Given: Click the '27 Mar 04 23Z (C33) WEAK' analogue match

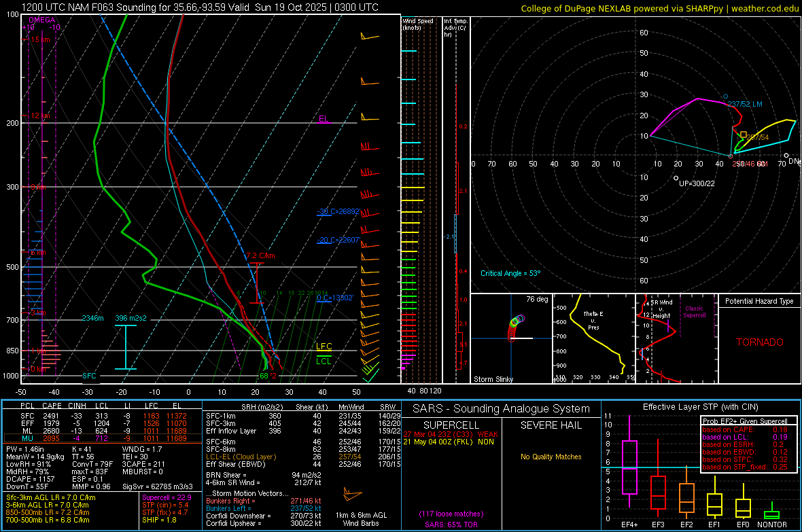Looking at the screenshot, I should click(451, 434).
